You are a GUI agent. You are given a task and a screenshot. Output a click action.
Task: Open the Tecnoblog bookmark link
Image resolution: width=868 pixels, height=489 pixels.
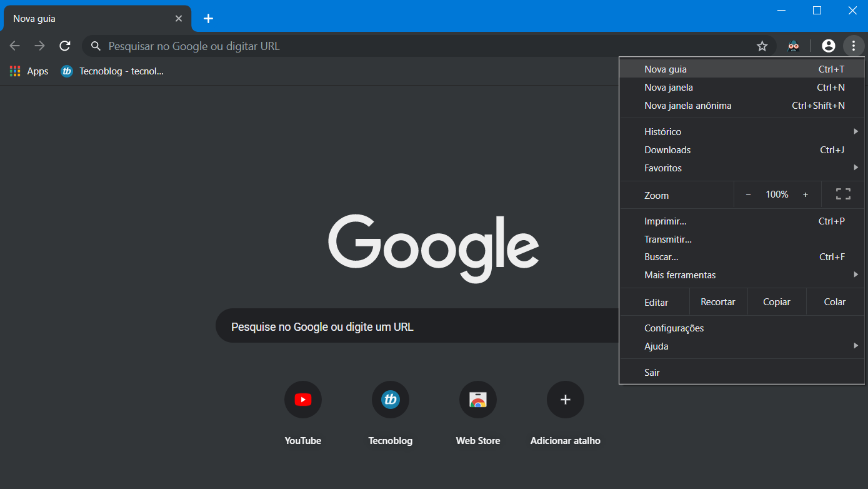pos(112,71)
